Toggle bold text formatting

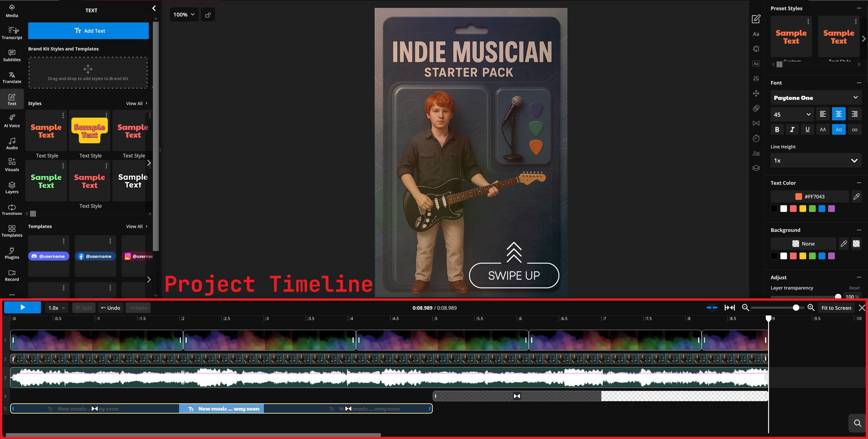point(777,129)
